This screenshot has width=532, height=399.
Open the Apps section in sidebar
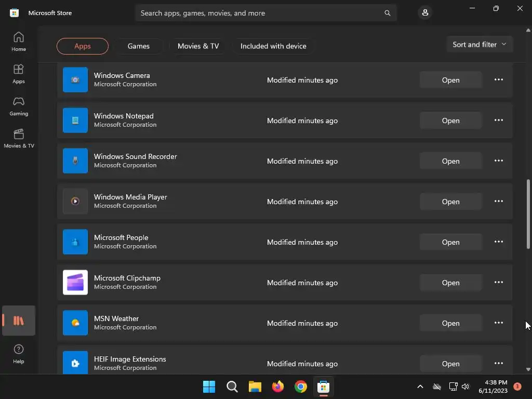19,74
